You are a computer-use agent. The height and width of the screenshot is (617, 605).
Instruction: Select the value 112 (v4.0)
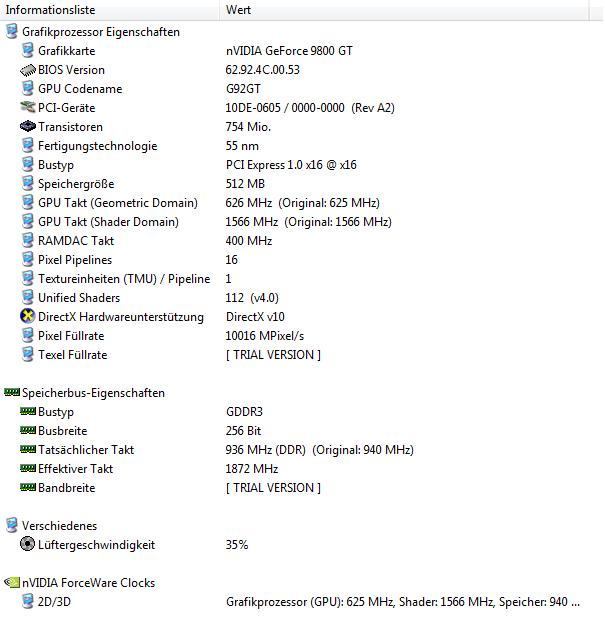(x=252, y=298)
